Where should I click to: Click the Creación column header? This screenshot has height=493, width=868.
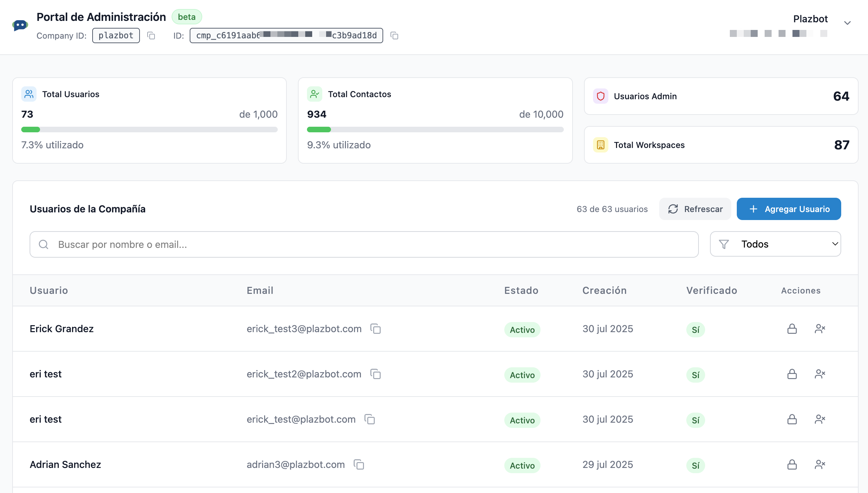click(x=604, y=290)
